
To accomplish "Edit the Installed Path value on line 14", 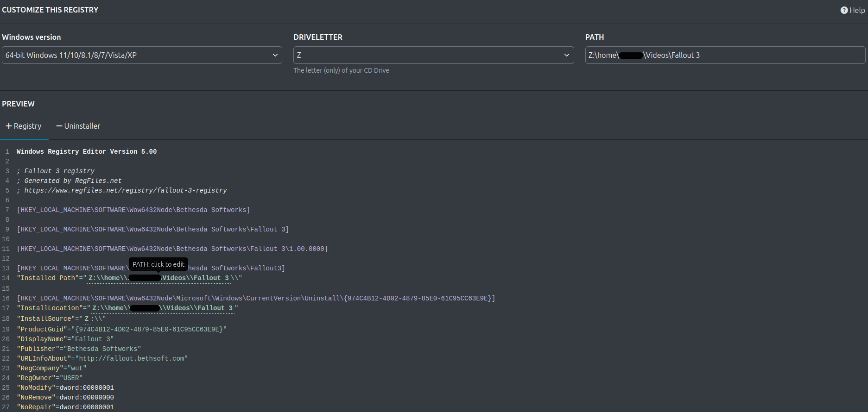I will (158, 278).
